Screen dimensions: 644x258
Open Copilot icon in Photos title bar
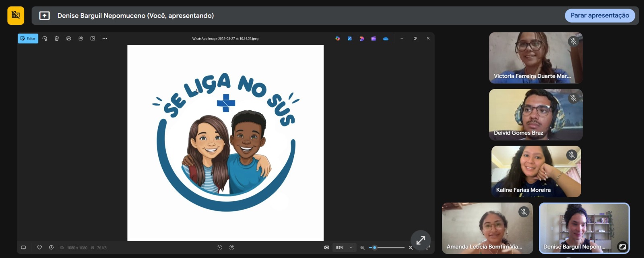click(x=338, y=39)
